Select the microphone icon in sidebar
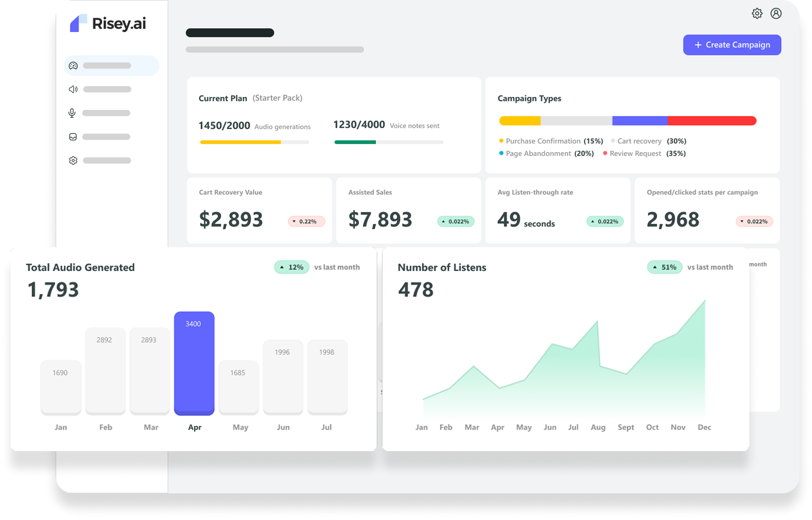The height and width of the screenshot is (520, 812). 72,113
